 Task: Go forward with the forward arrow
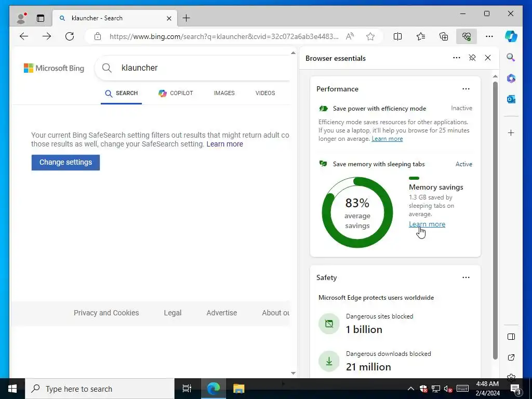point(47,36)
